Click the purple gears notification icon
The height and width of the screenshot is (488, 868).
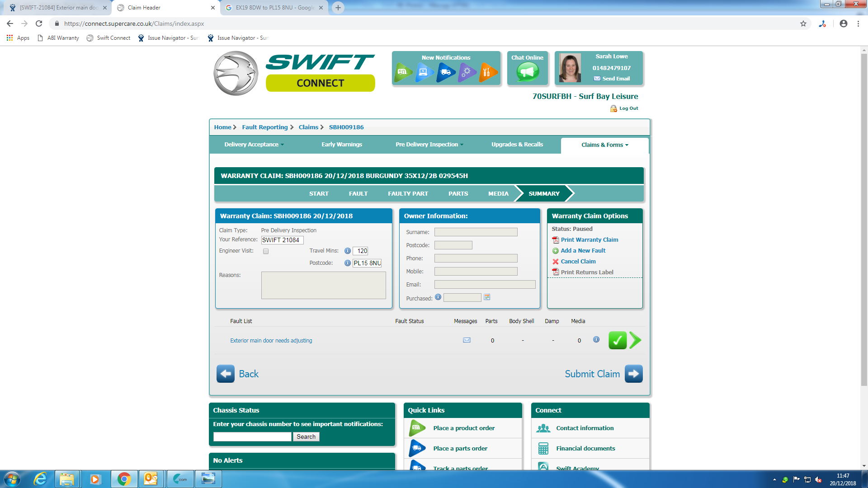[x=467, y=72]
